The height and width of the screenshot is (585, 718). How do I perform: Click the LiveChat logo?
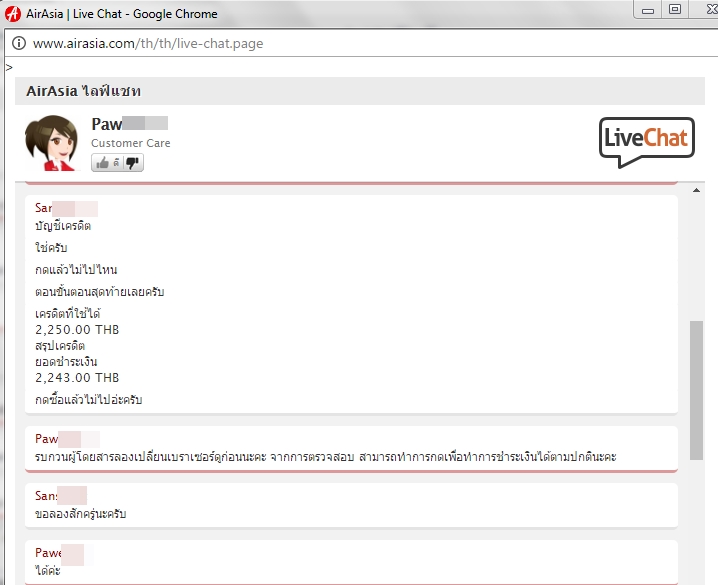(x=647, y=142)
